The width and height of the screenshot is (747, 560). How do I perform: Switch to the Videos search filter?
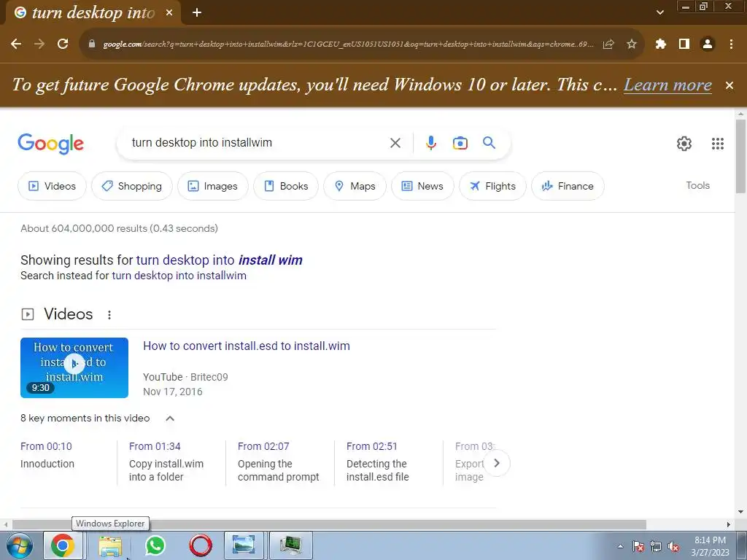(x=52, y=186)
